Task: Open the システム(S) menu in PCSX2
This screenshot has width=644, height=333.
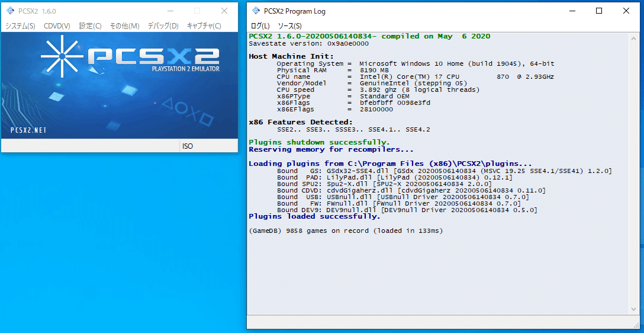Action: click(x=20, y=26)
